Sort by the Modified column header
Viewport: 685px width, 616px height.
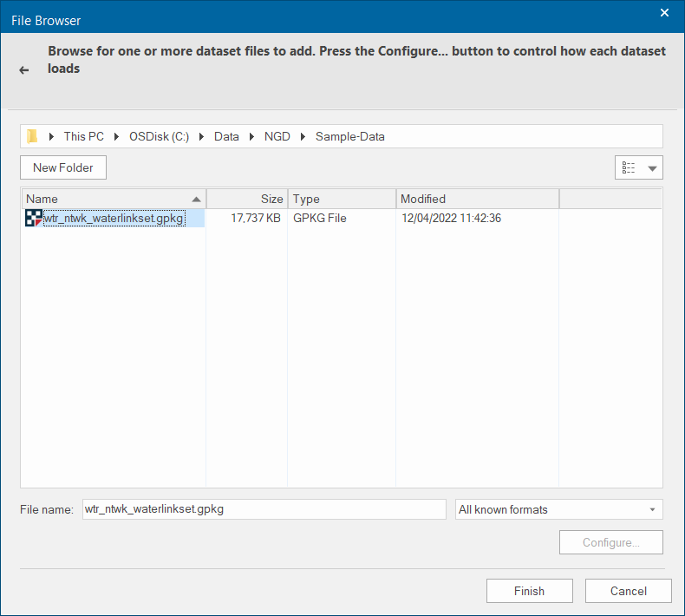[478, 199]
